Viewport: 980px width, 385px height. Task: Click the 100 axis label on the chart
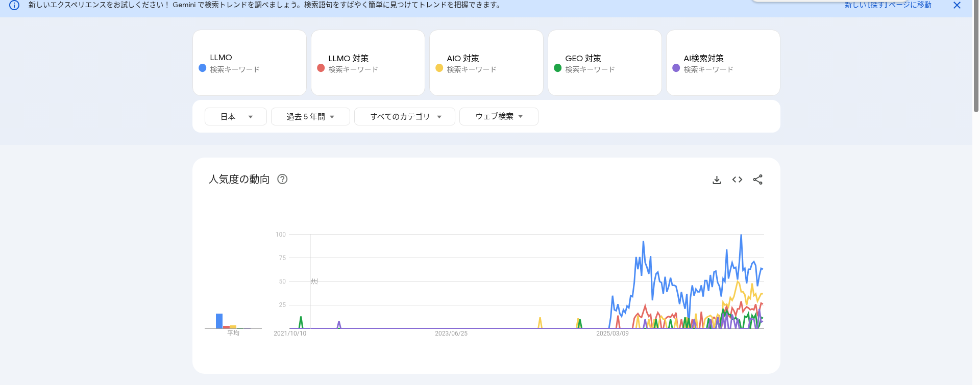pos(281,235)
